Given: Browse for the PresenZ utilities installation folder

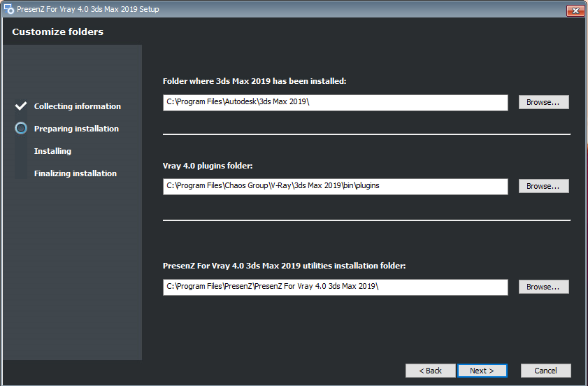Looking at the screenshot, I should (x=543, y=287).
